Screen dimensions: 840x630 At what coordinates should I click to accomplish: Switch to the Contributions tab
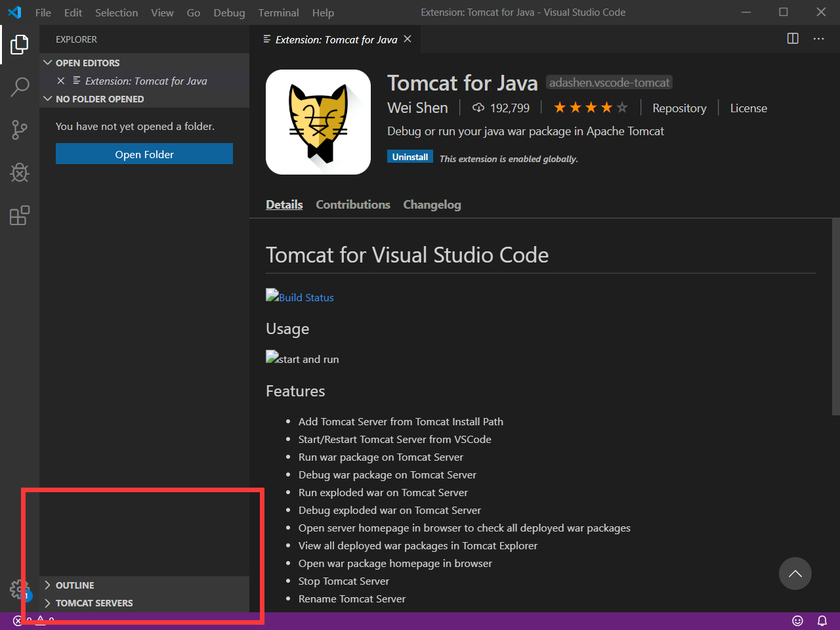[x=353, y=204]
